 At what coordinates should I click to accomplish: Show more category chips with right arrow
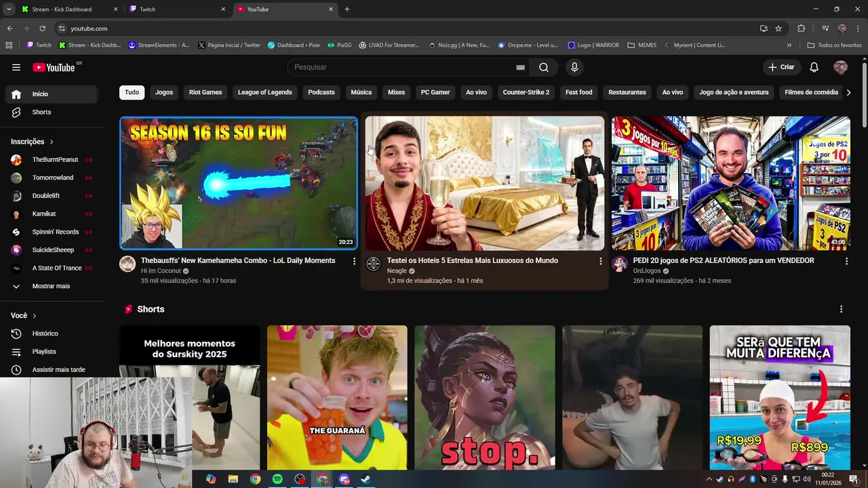[848, 92]
